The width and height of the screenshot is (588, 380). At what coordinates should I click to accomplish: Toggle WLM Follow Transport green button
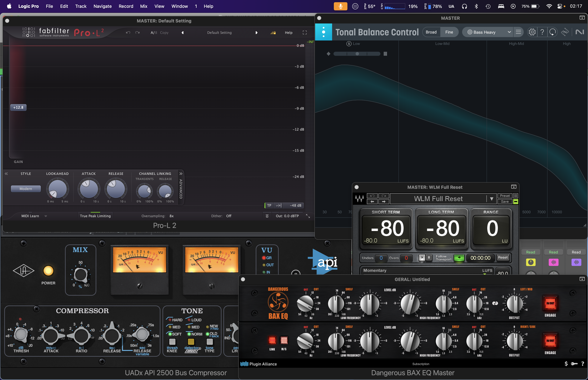[459, 258]
